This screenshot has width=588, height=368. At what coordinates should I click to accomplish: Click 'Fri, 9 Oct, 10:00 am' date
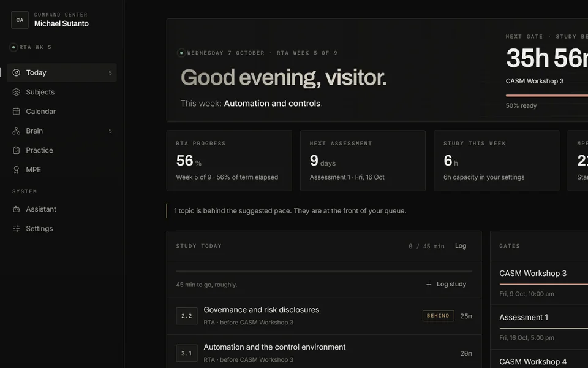(x=527, y=294)
